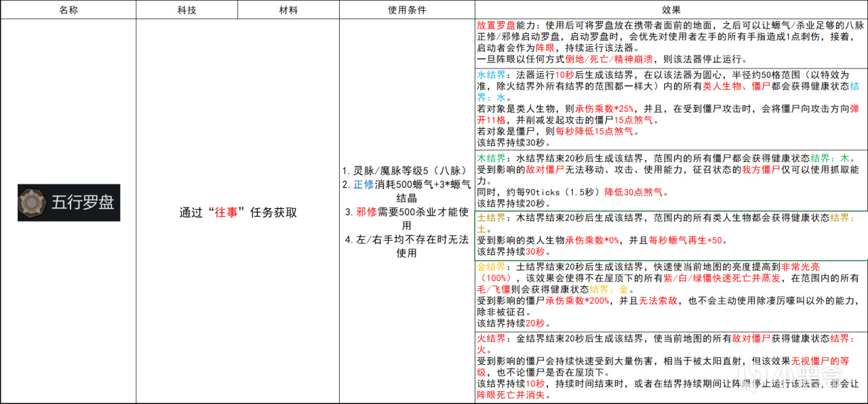This screenshot has height=404, width=868.
Task: Click the red 邪修 text in condition 3
Action: 366,211
